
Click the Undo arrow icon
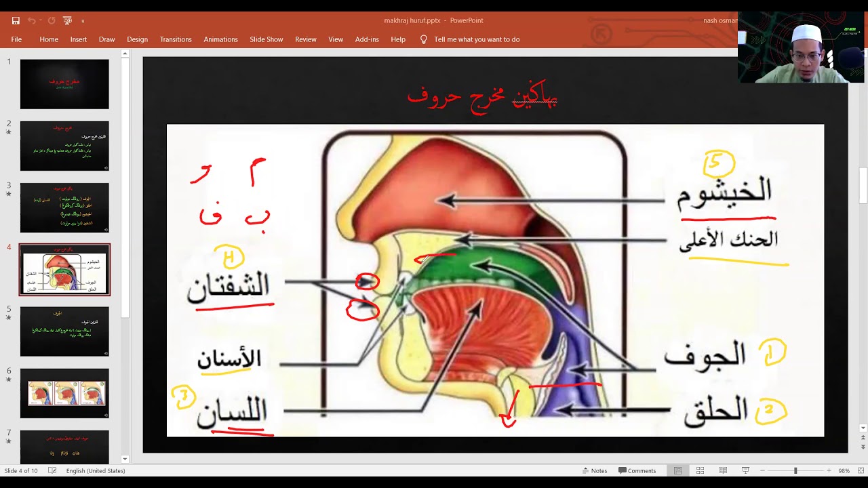click(x=31, y=20)
